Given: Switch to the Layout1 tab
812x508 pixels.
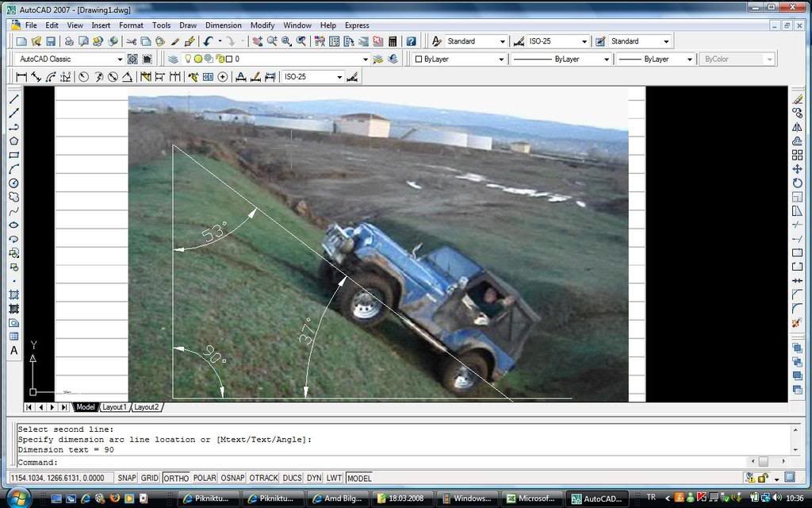Looking at the screenshot, I should coord(114,407).
